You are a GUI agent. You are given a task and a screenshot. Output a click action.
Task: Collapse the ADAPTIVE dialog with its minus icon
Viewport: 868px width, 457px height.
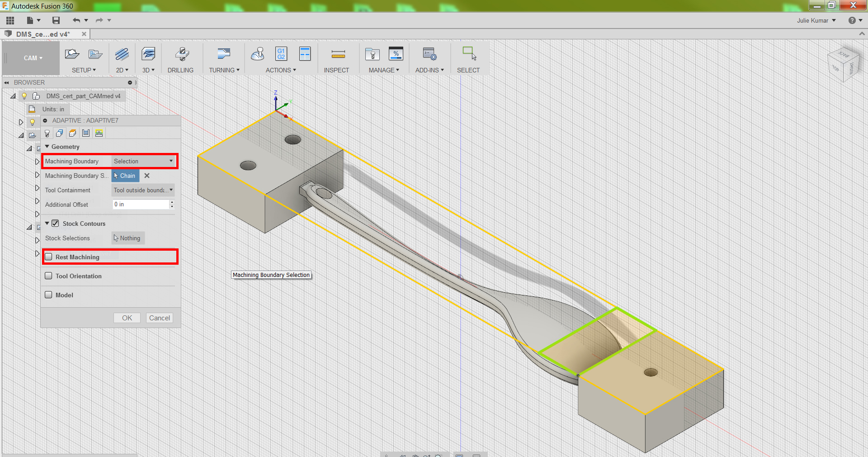(45, 120)
